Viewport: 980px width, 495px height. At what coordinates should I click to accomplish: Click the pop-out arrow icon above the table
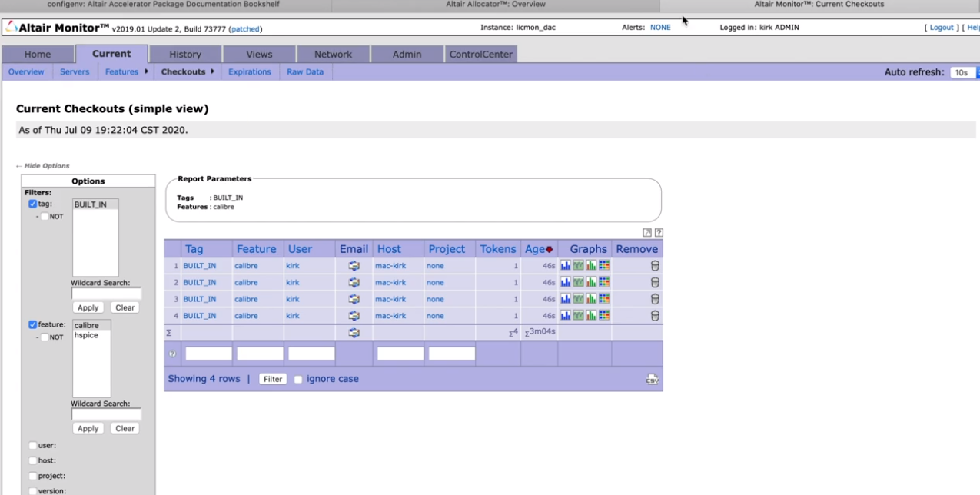pos(647,233)
